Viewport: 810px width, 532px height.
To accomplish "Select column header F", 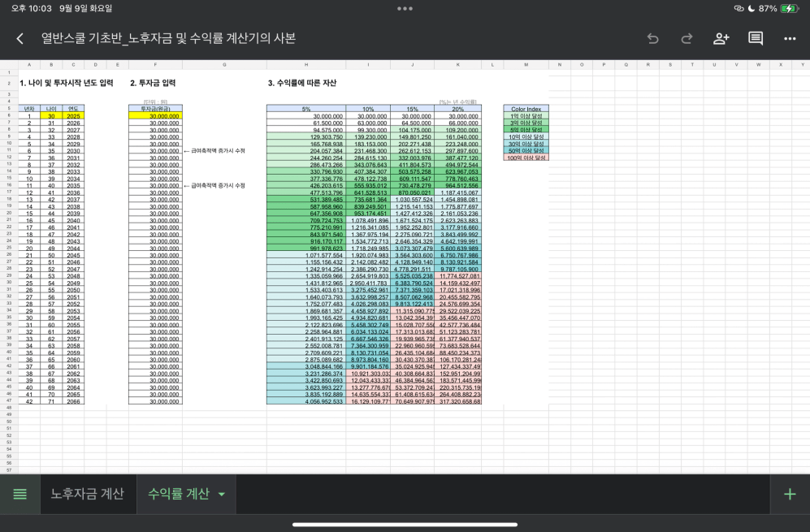I will pyautogui.click(x=155, y=64).
